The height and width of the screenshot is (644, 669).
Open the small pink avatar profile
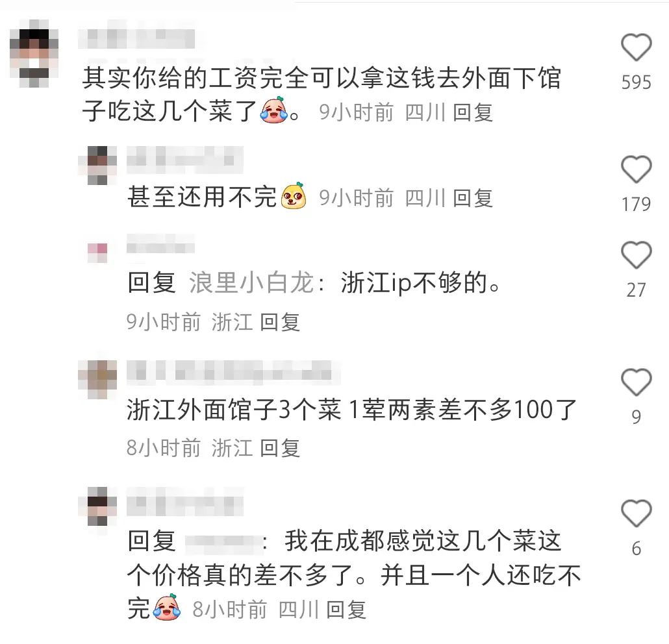pyautogui.click(x=97, y=253)
